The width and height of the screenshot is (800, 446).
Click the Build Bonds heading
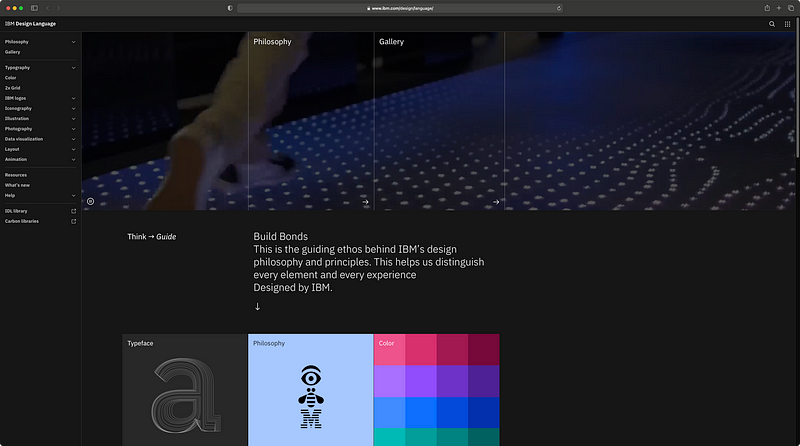tap(281, 237)
